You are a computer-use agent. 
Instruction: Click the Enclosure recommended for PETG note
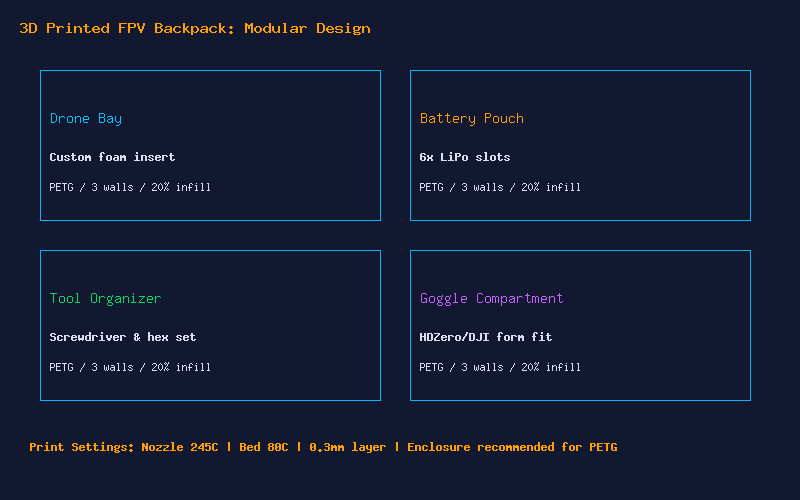tap(512, 447)
